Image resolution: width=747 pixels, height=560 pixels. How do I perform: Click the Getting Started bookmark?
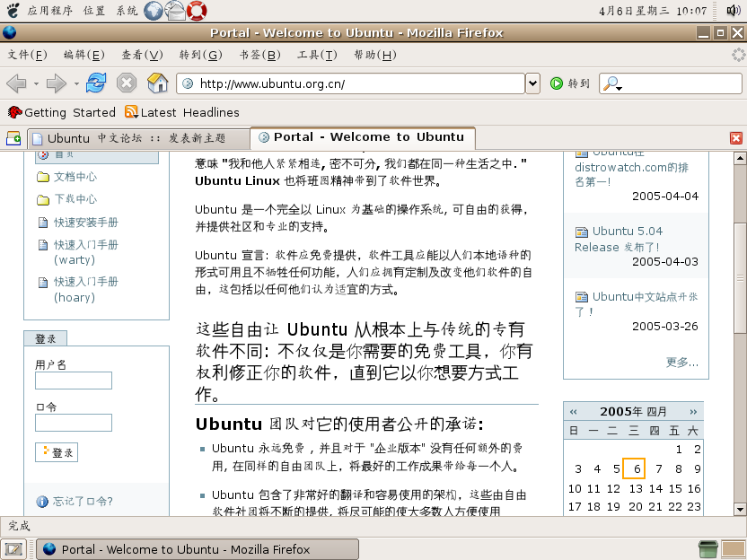coord(62,112)
